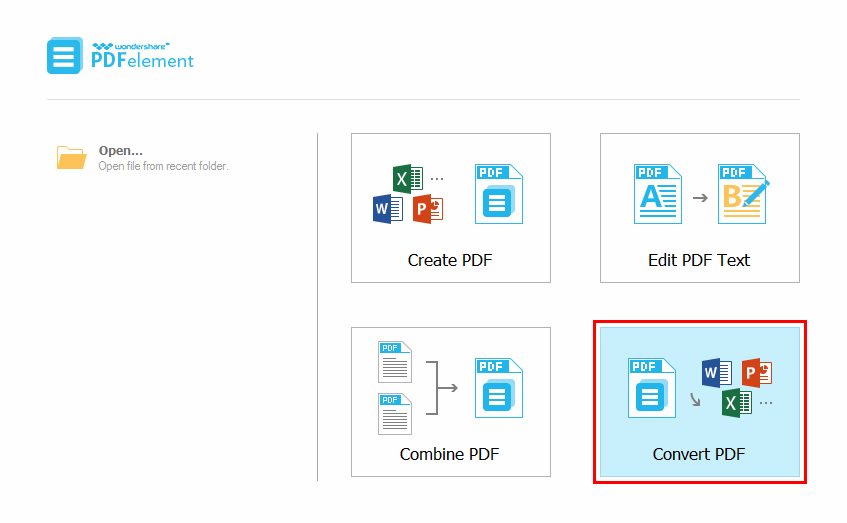Click the PowerPoint icon in Convert PDF tile
The image size is (847, 523).
tap(756, 372)
